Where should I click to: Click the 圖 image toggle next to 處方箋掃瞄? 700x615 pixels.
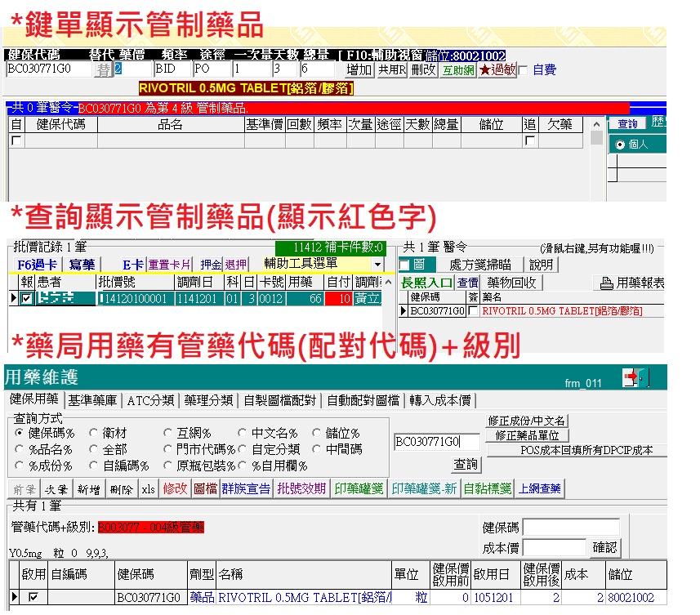tap(412, 265)
